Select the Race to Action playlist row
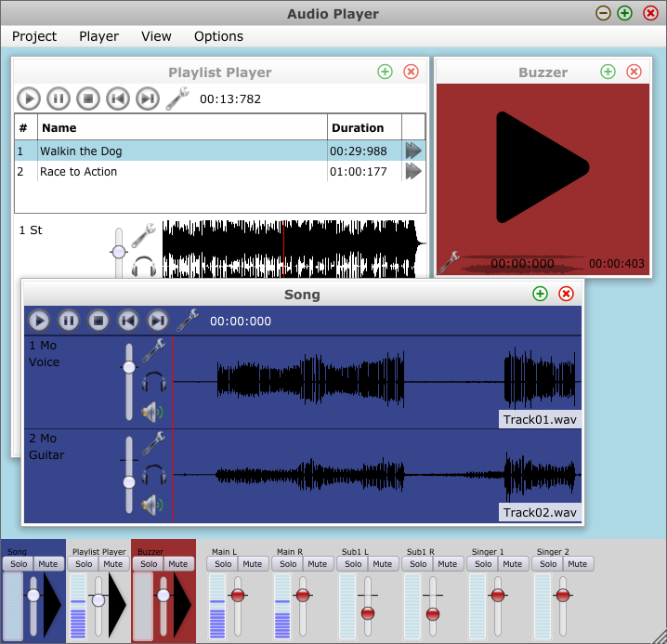 [x=220, y=172]
